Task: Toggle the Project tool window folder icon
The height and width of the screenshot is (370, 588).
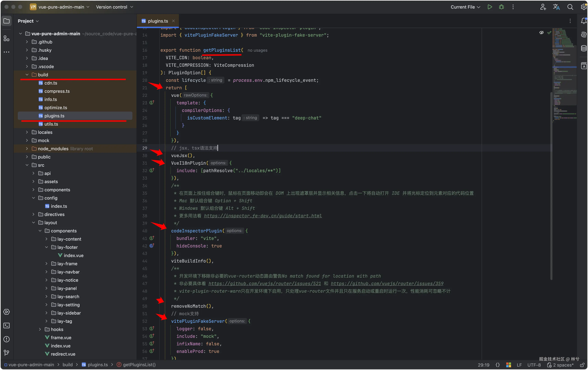Action: point(7,21)
